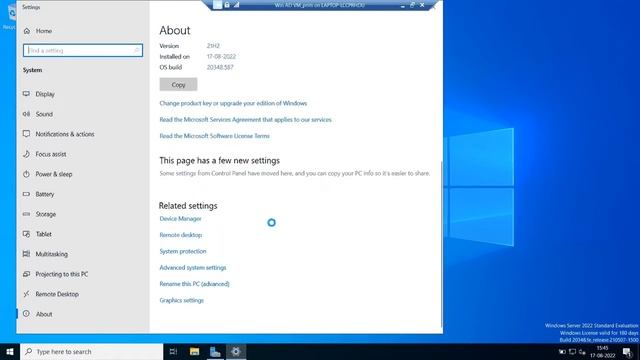Click the Copy button
The width and height of the screenshot is (640, 360).
click(x=178, y=84)
